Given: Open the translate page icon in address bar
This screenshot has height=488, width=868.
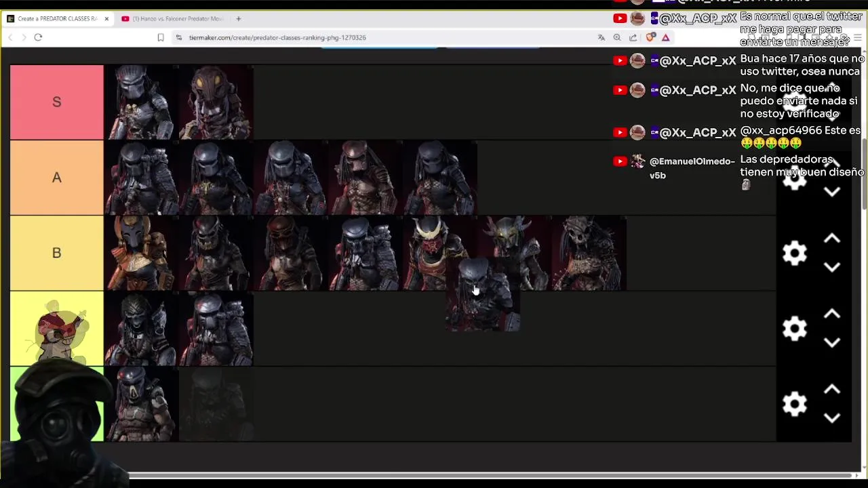Looking at the screenshot, I should pos(601,37).
